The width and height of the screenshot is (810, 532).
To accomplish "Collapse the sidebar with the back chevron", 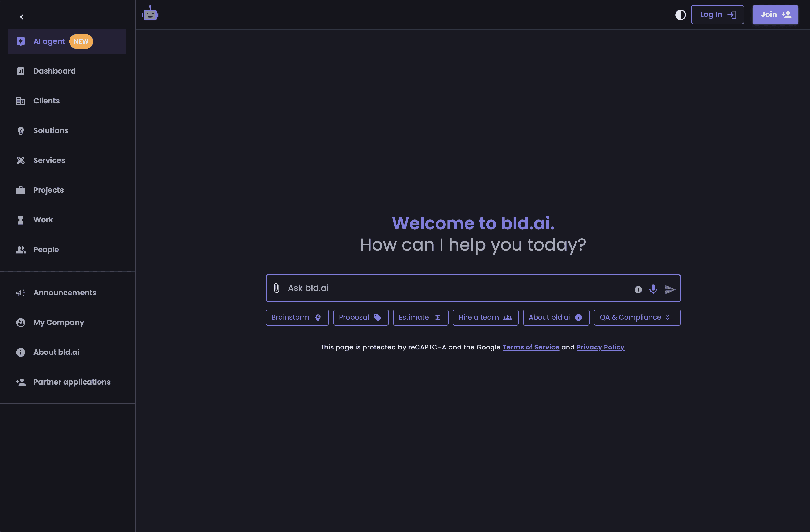I will pos(22,17).
